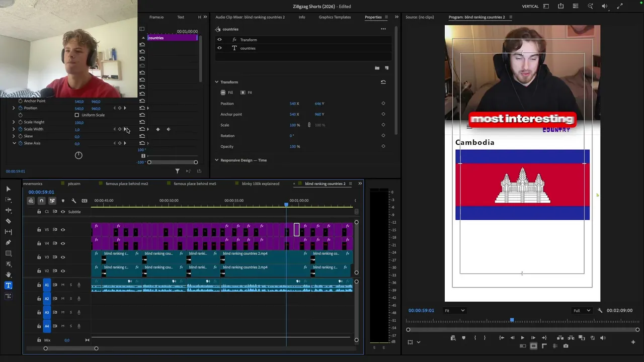Click the Fit button in Transform
644x362 pixels.
[246, 93]
